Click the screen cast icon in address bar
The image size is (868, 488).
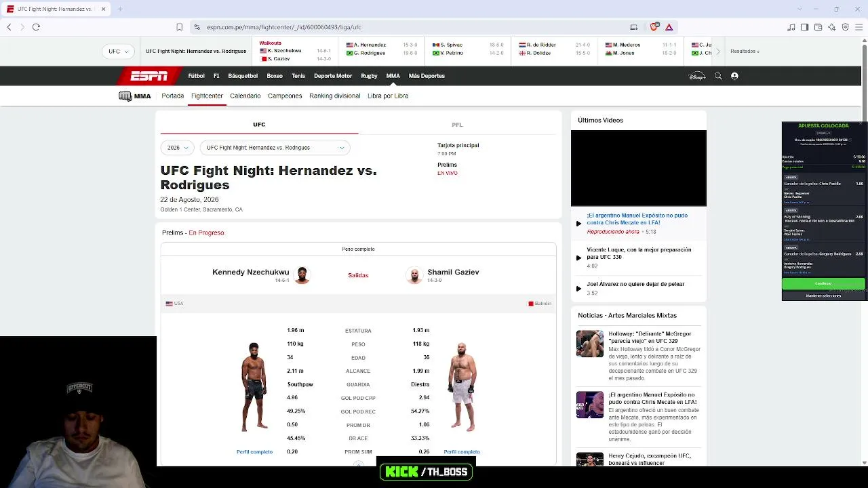click(633, 27)
